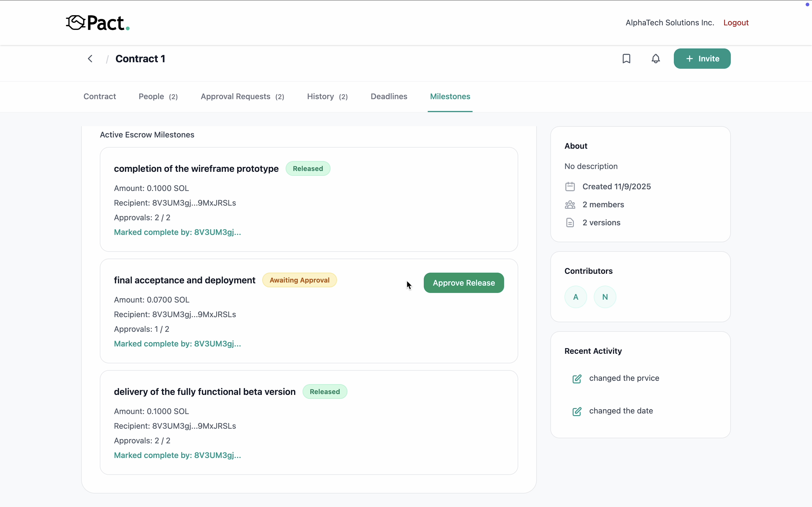Click the Awaiting Approval status badge
Image resolution: width=812 pixels, height=507 pixels.
(x=299, y=280)
